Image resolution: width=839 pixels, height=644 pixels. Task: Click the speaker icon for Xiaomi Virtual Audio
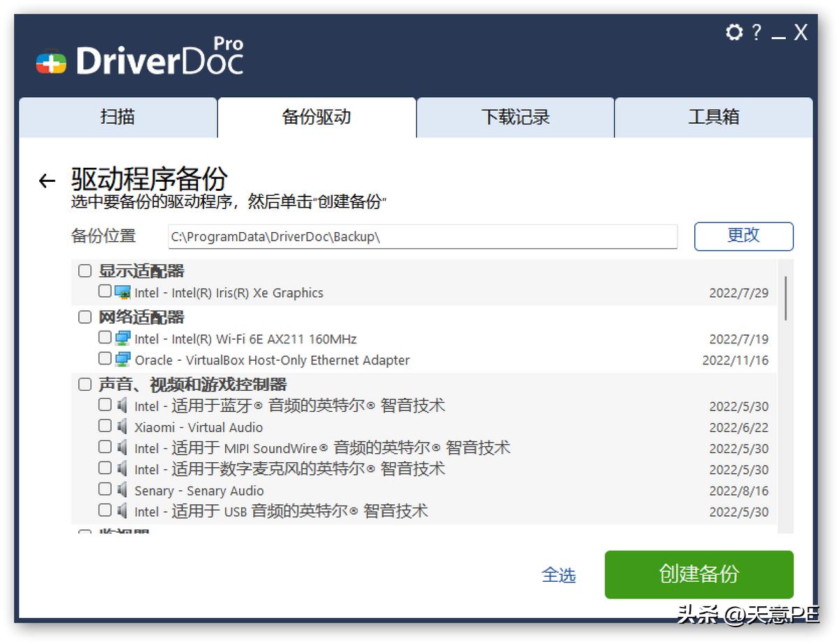click(x=122, y=427)
